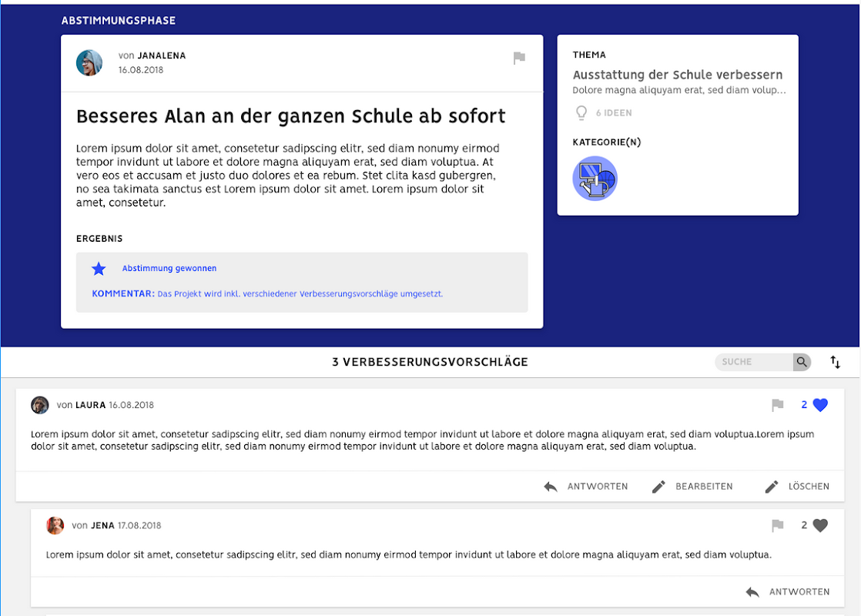Image resolution: width=861 pixels, height=616 pixels.
Task: Click author name JANALENA
Action: point(162,55)
